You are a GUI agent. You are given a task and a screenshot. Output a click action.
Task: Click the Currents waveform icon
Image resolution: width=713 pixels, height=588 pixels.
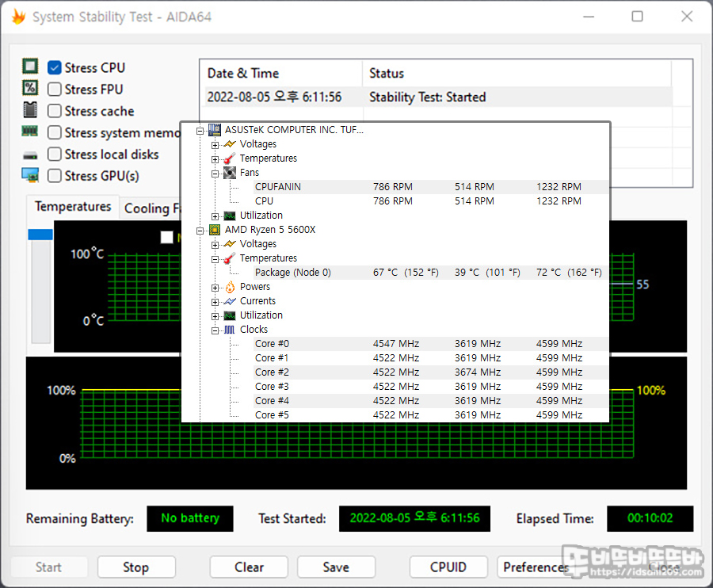230,301
